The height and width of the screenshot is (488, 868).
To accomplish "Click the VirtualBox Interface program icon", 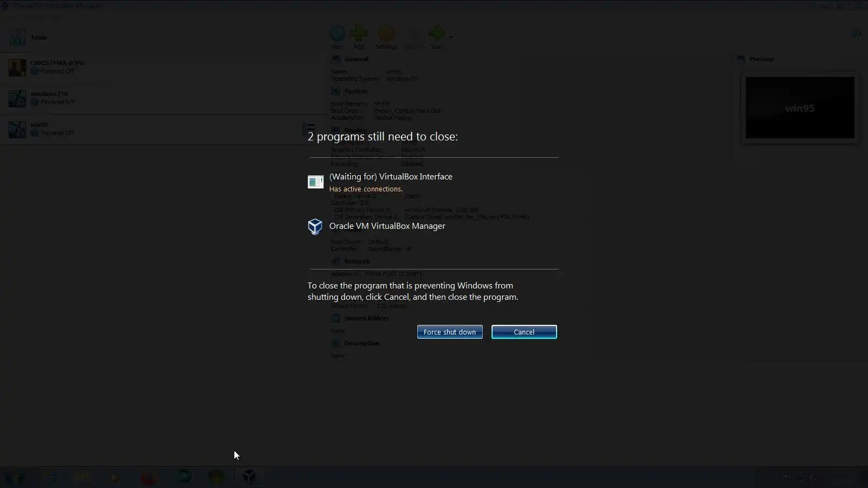I will (x=316, y=182).
